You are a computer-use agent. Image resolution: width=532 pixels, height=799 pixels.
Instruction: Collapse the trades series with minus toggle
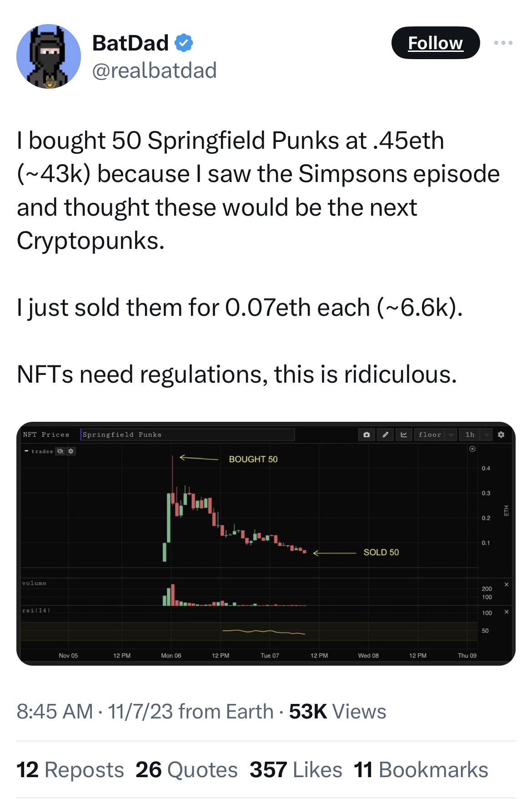tap(26, 451)
